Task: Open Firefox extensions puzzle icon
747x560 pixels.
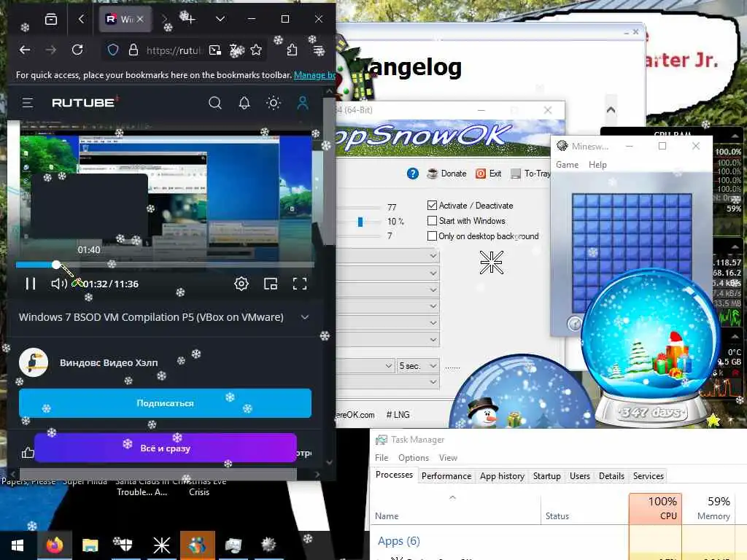Action: click(x=292, y=50)
